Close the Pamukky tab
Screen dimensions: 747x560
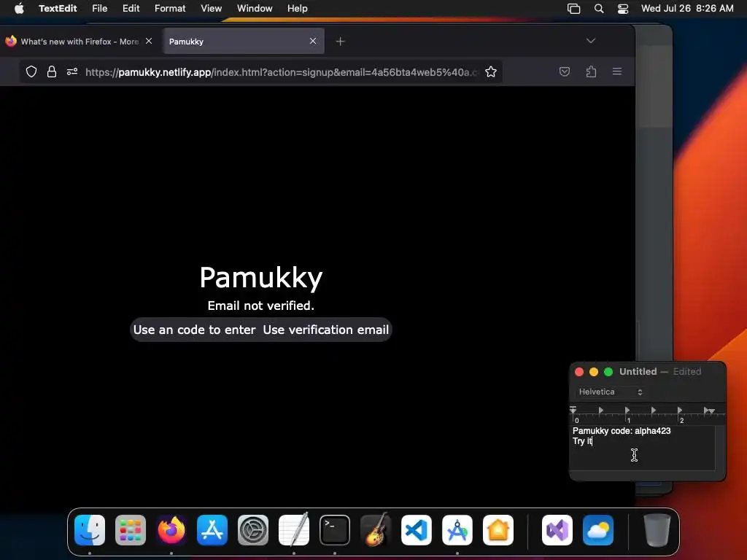312,41
